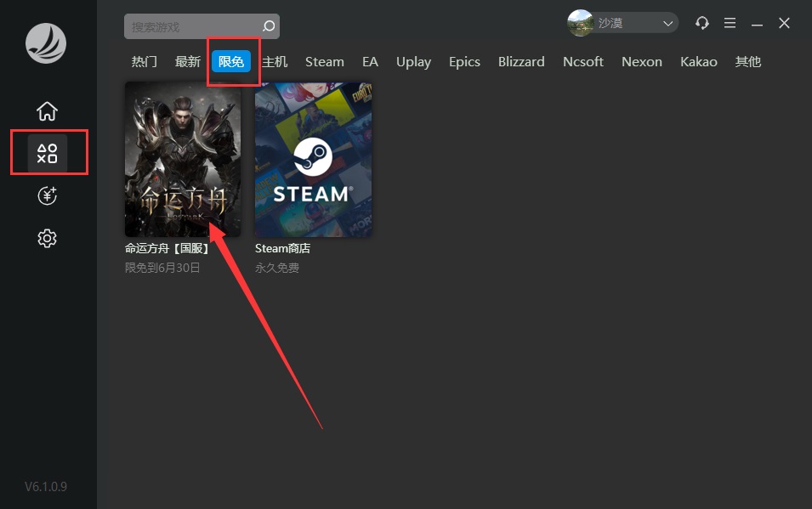
Task: Click the 命运方舟【国服】 title
Action: [168, 248]
